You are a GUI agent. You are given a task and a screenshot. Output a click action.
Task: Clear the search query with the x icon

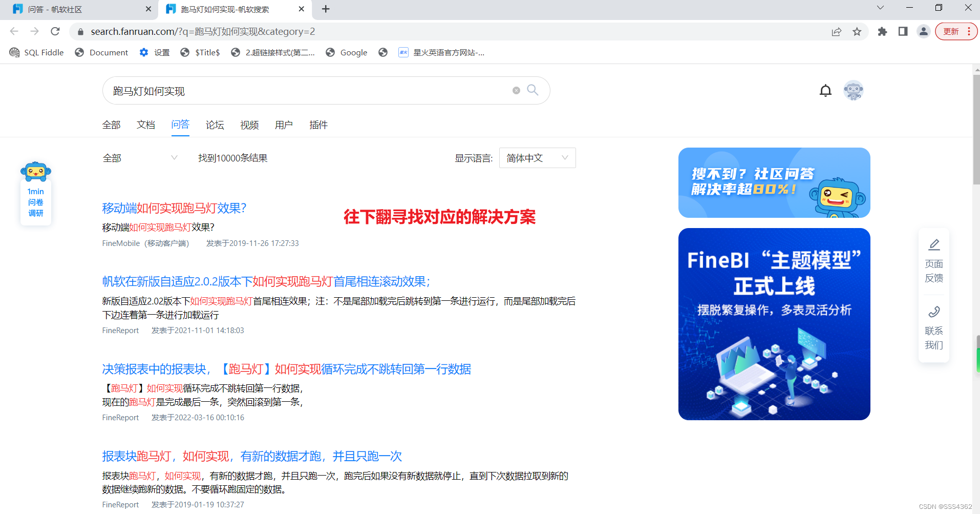tap(516, 91)
